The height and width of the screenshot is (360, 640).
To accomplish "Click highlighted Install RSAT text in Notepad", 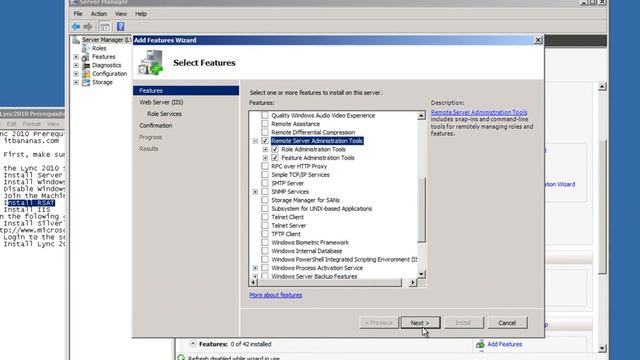I will tap(31, 203).
